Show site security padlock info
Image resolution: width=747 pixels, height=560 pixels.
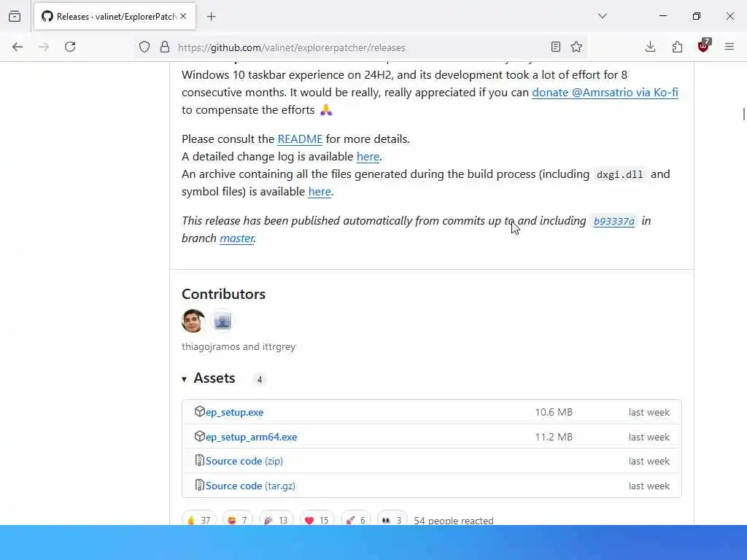coord(165,47)
